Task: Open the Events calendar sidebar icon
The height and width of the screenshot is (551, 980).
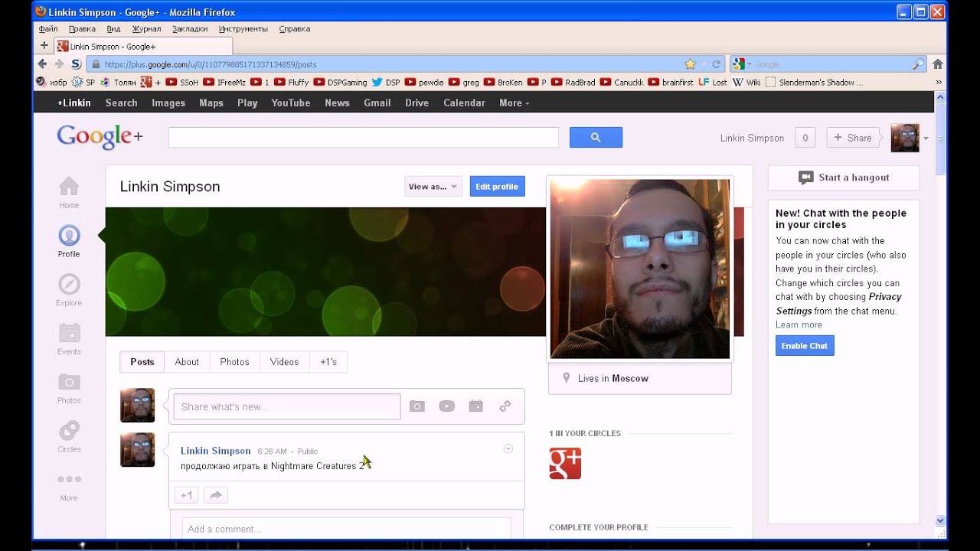Action: [x=69, y=333]
